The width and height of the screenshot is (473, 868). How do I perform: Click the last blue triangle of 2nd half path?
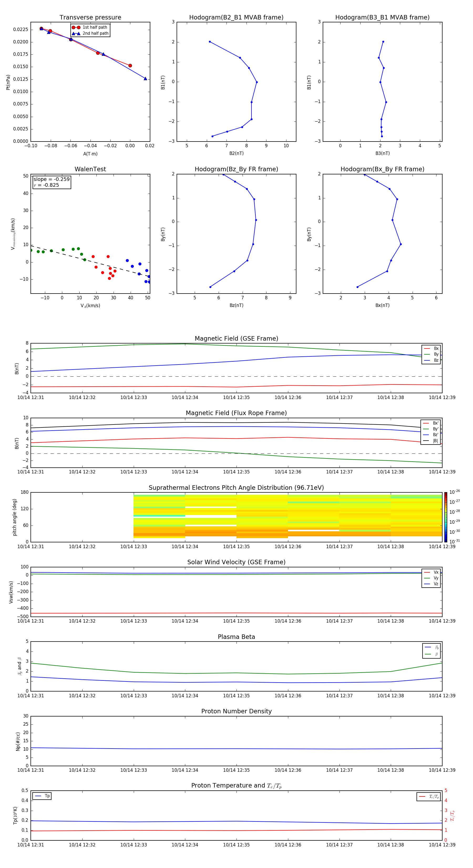point(145,79)
